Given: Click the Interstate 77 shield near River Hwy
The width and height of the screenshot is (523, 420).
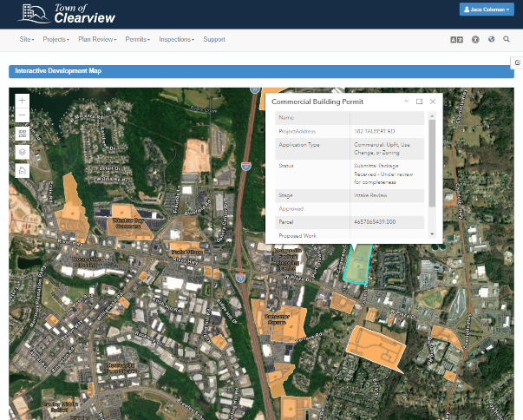Looking at the screenshot, I should coord(240,278).
